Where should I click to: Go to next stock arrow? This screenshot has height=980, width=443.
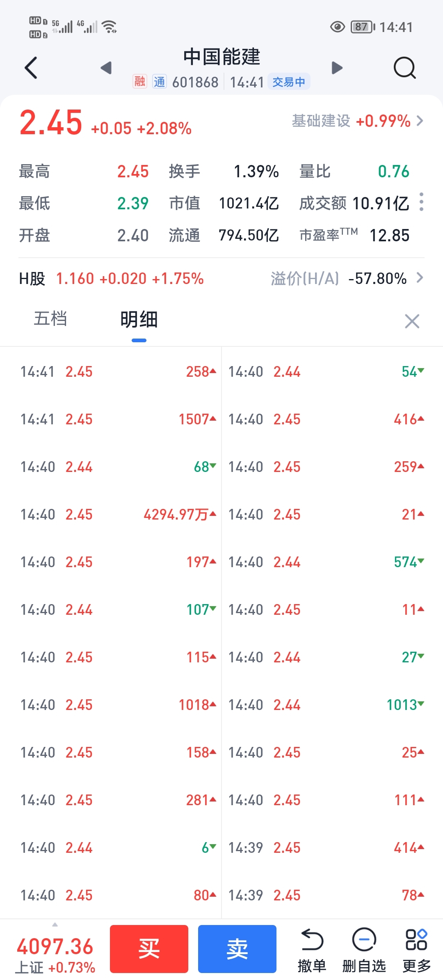[x=337, y=68]
